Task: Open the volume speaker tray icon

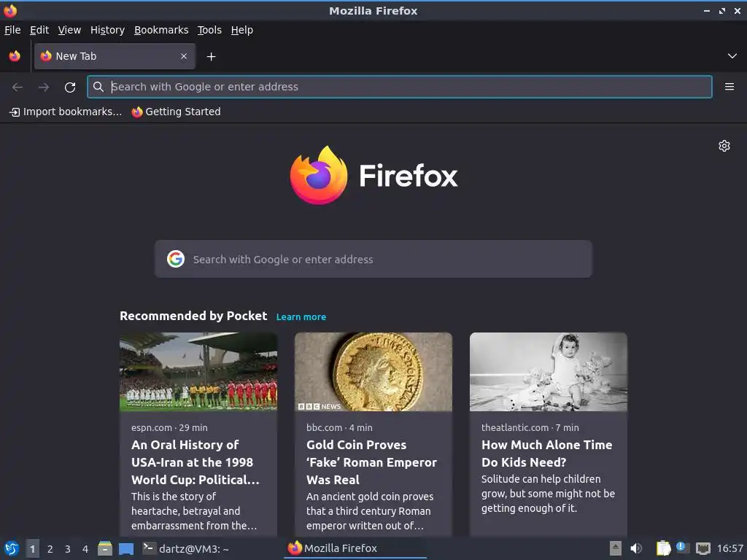Action: 636,548
